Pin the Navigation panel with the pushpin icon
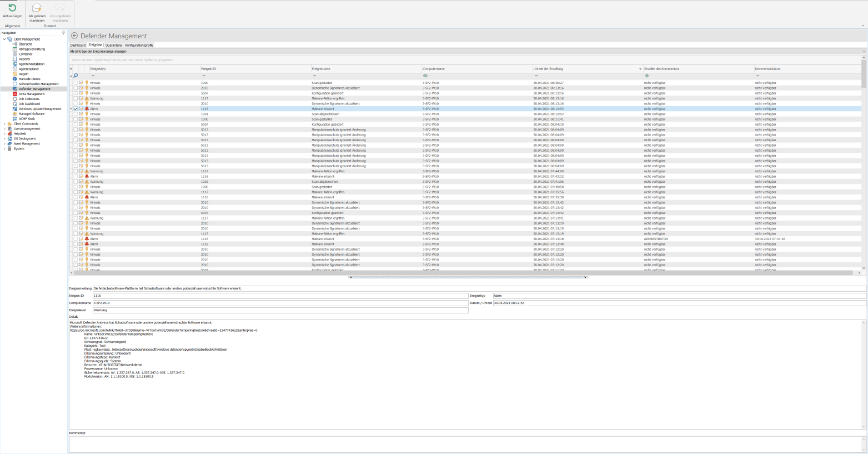This screenshot has width=868, height=454. click(63, 33)
